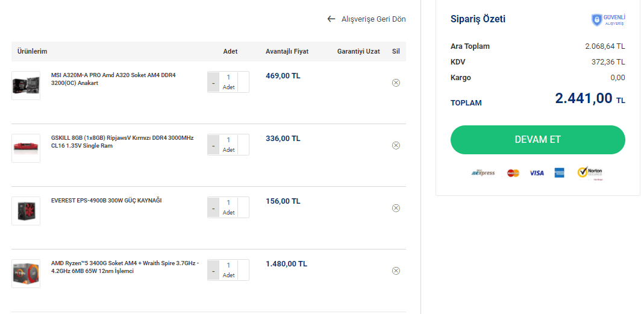Click the back arrow beside Alışverişe Geri Dön
Screen dimensions: 644x314
[331, 19]
